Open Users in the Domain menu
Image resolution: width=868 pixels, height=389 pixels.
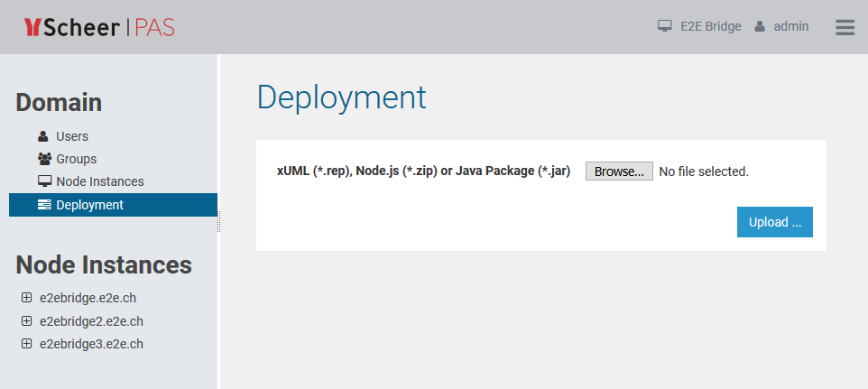(x=72, y=136)
